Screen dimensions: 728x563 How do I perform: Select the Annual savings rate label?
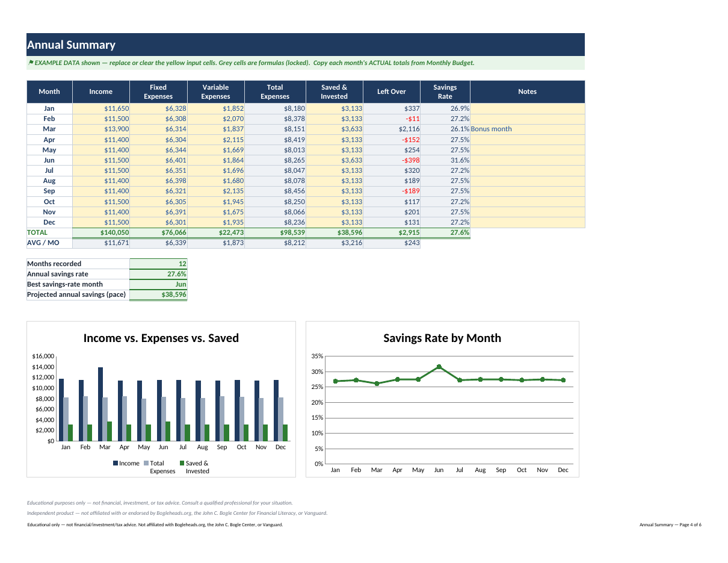pyautogui.click(x=78, y=274)
